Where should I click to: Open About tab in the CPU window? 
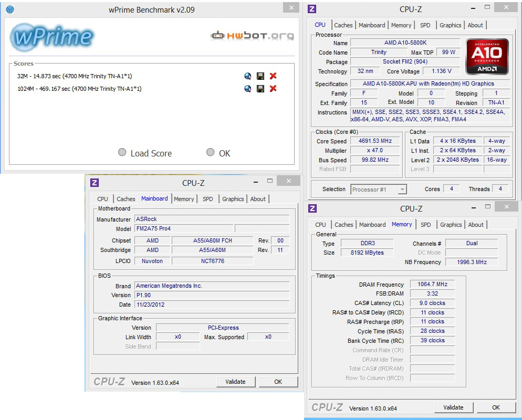475,25
